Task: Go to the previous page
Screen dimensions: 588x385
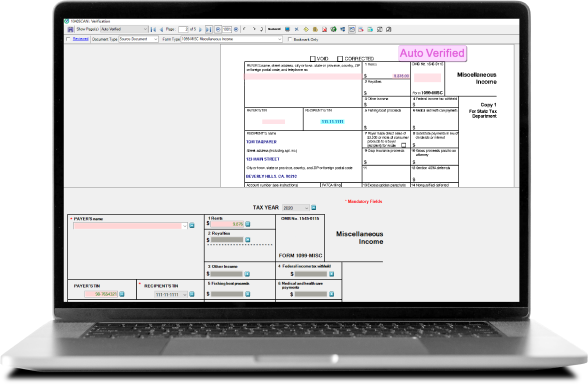Action: coord(162,29)
